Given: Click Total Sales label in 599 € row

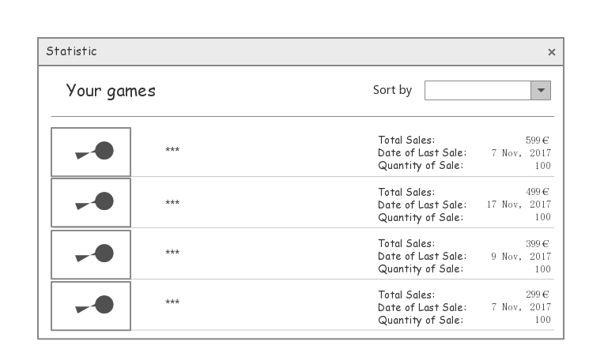Looking at the screenshot, I should coord(406,141).
